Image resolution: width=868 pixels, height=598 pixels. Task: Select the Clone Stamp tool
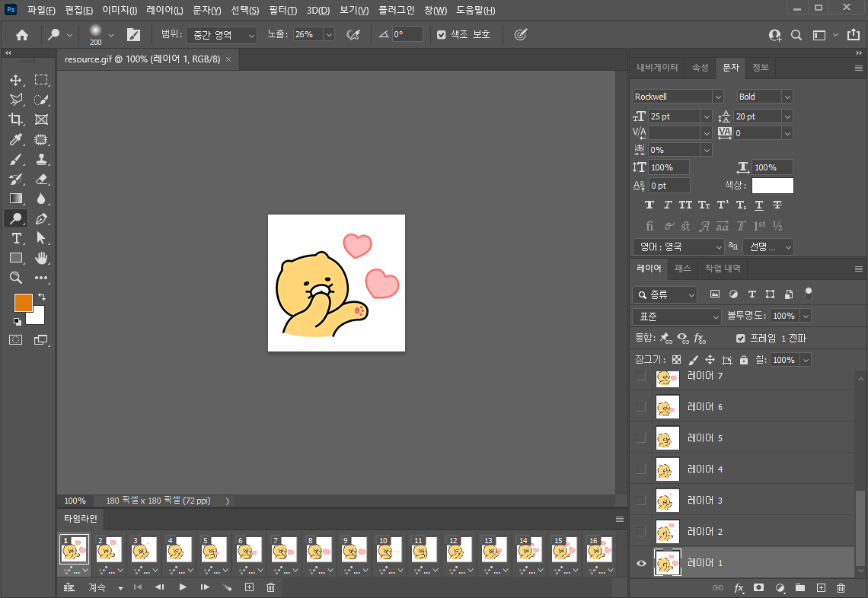pos(41,159)
